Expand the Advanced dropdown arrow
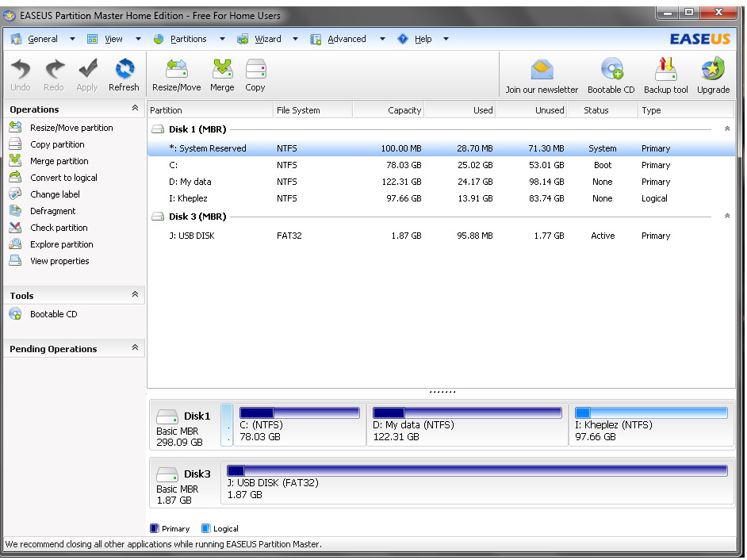Image resolution: width=747 pixels, height=560 pixels. pyautogui.click(x=382, y=39)
